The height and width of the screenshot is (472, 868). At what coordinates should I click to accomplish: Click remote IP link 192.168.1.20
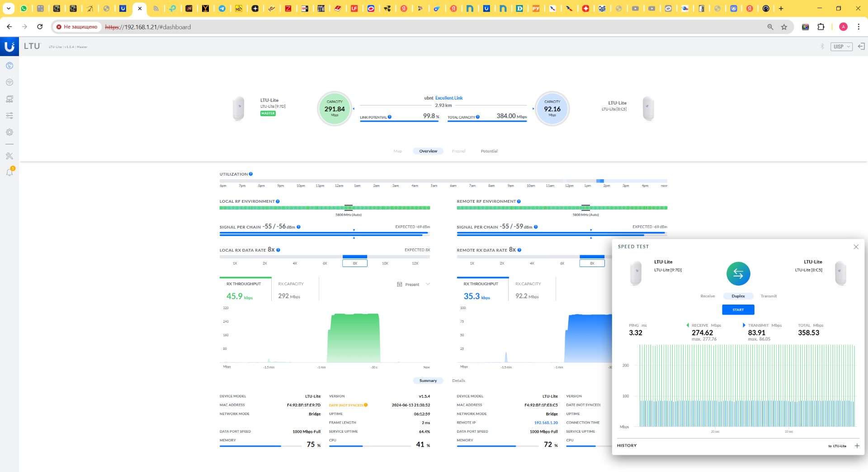[546, 423]
